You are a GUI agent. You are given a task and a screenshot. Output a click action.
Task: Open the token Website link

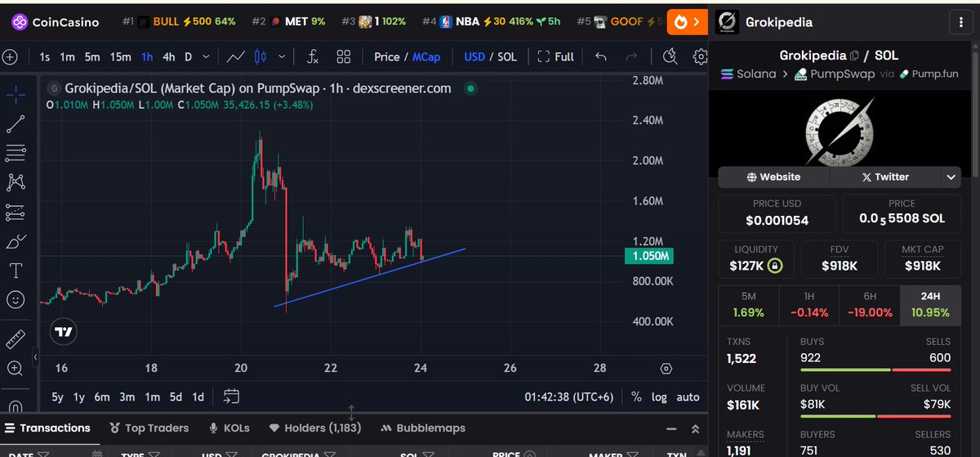pos(773,177)
